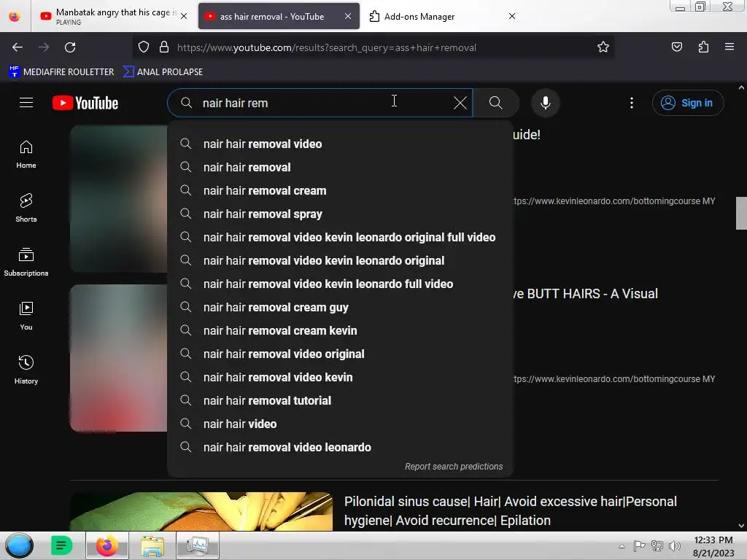Clear the search box with the X

pyautogui.click(x=460, y=103)
